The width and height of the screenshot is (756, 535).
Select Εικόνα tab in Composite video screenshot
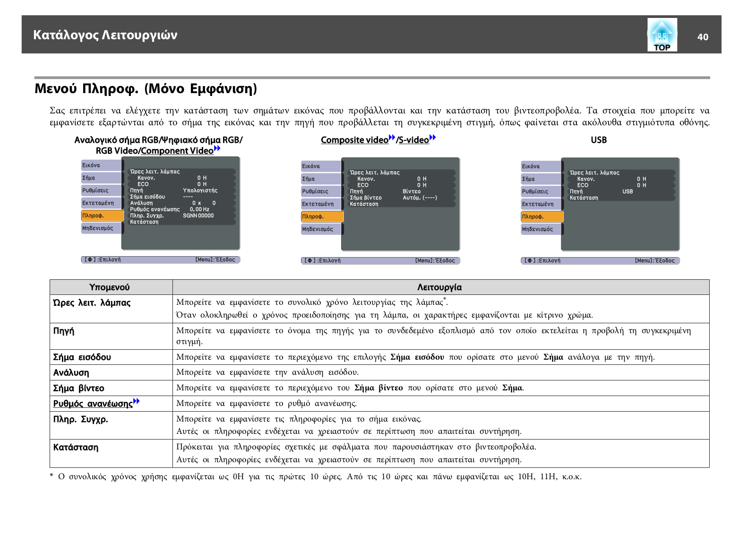(321, 166)
